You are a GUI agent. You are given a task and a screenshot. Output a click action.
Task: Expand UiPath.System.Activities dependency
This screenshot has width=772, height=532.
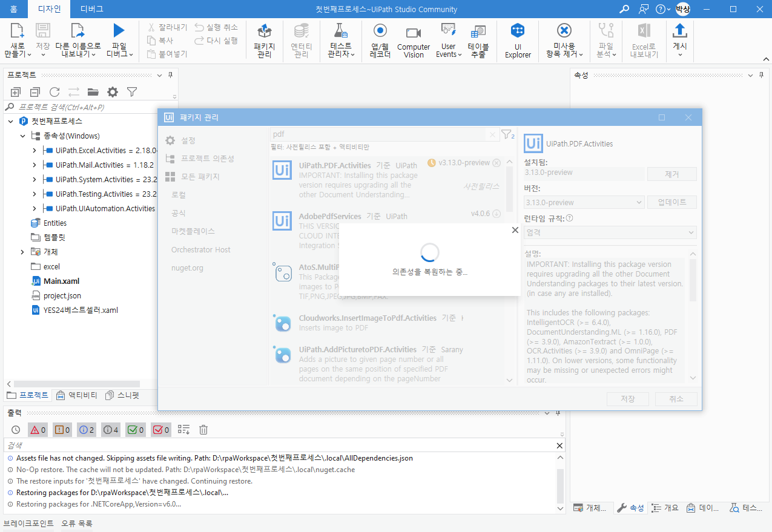[35, 179]
